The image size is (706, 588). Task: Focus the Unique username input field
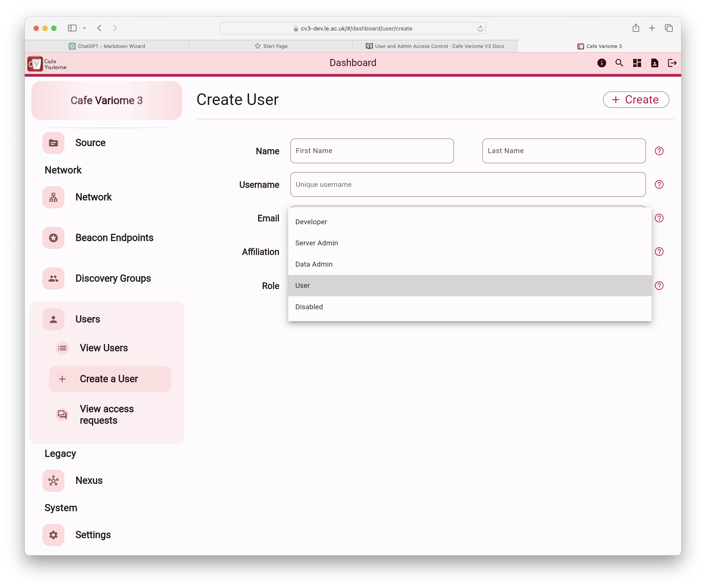tap(468, 185)
